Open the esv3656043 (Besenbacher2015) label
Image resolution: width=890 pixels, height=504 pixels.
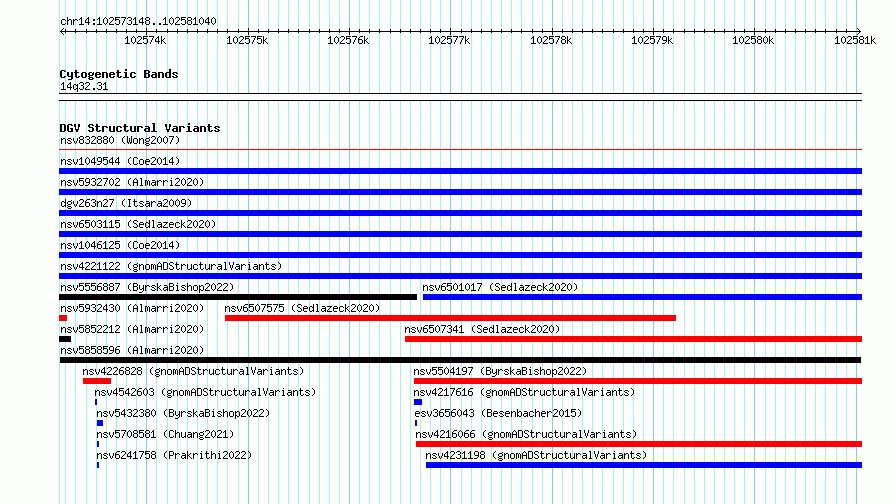[x=498, y=413]
